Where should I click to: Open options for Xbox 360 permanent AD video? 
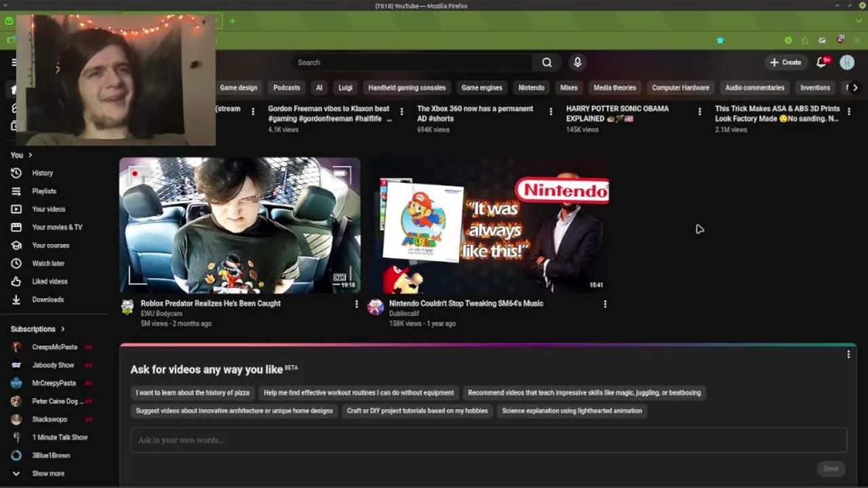[551, 111]
